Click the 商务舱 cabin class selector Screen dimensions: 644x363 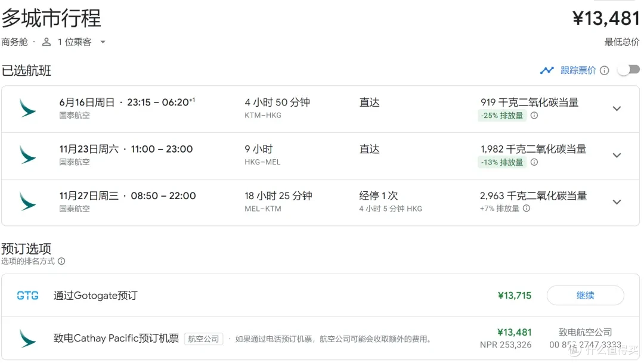click(x=14, y=42)
